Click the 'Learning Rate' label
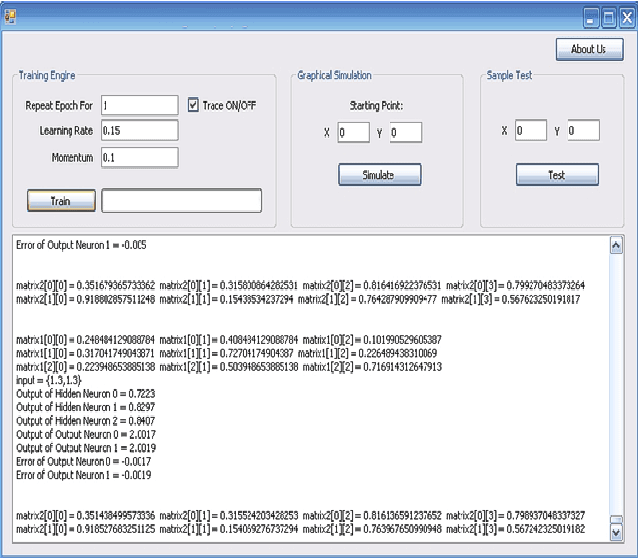This screenshot has width=638, height=558. [66, 130]
